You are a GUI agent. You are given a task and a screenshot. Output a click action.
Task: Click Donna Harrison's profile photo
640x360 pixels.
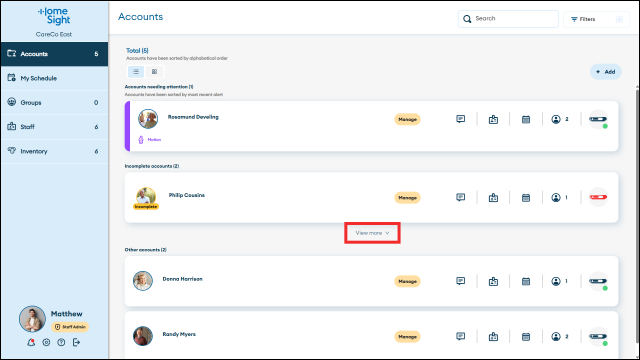coord(143,281)
